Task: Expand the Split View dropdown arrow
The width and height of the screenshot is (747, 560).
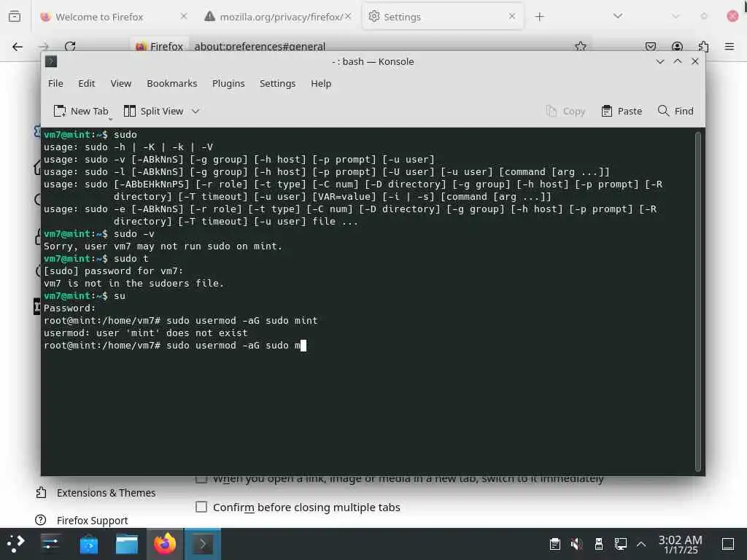Action: (x=196, y=111)
